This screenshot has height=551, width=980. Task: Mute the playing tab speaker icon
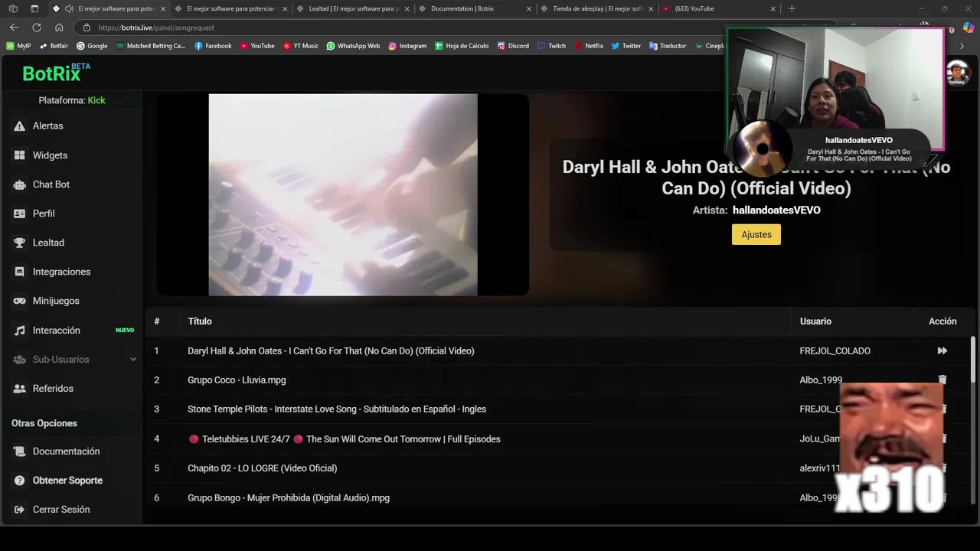point(69,8)
